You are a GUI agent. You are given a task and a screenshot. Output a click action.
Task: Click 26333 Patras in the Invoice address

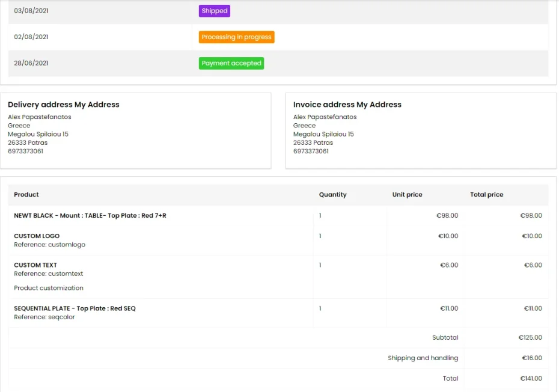313,142
